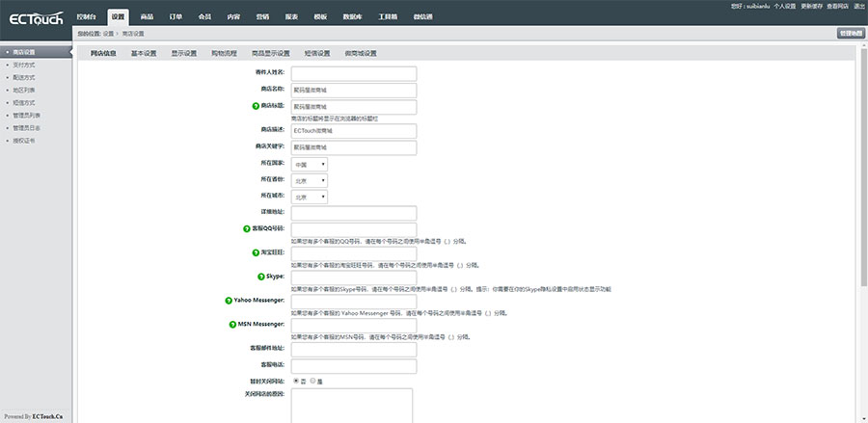This screenshot has height=423, width=868.
Task: Open 支付方式 in the sidebar
Action: 24,65
